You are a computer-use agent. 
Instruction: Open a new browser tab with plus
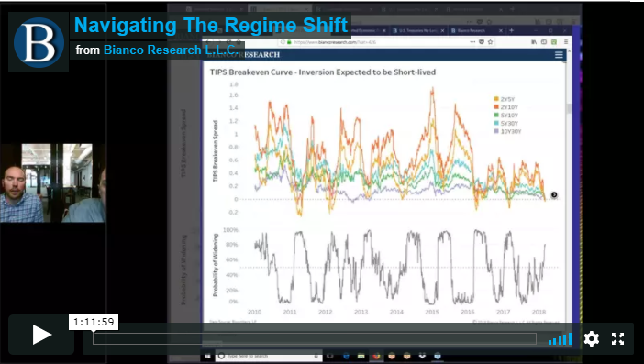(x=511, y=30)
